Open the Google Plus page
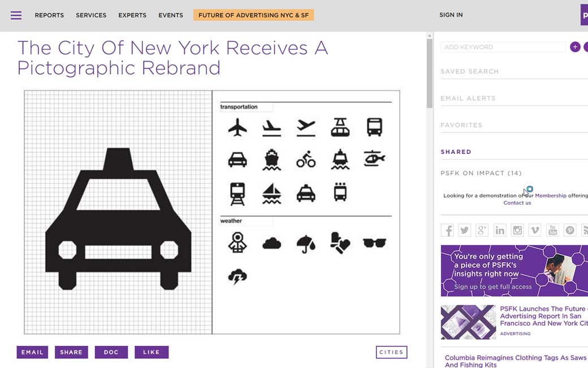 [482, 230]
